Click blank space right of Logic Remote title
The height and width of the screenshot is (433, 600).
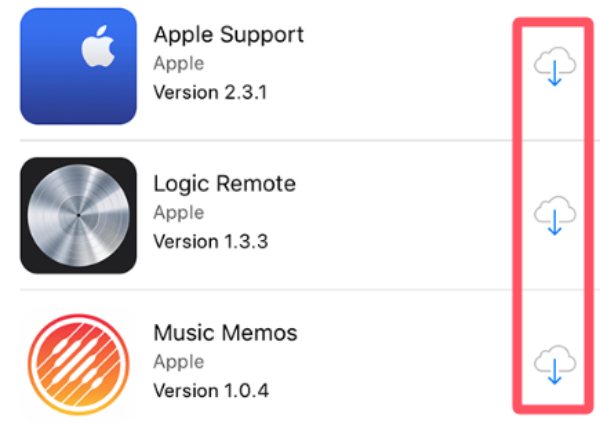point(406,184)
